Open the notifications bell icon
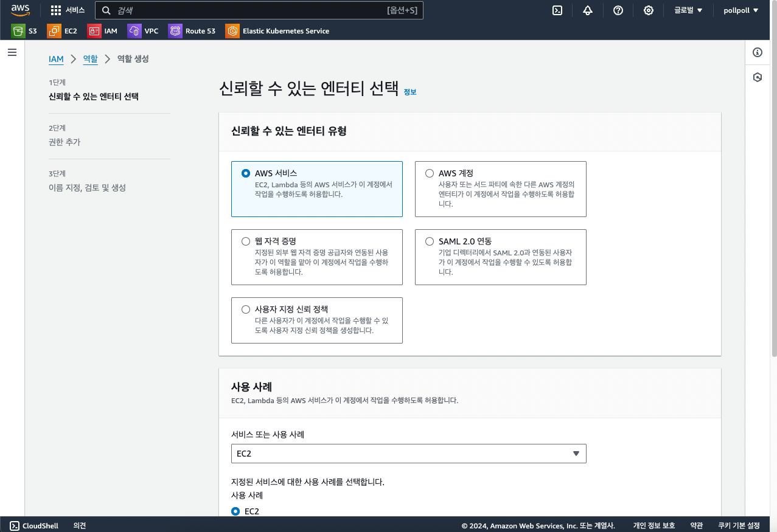The image size is (777, 532). click(588, 10)
